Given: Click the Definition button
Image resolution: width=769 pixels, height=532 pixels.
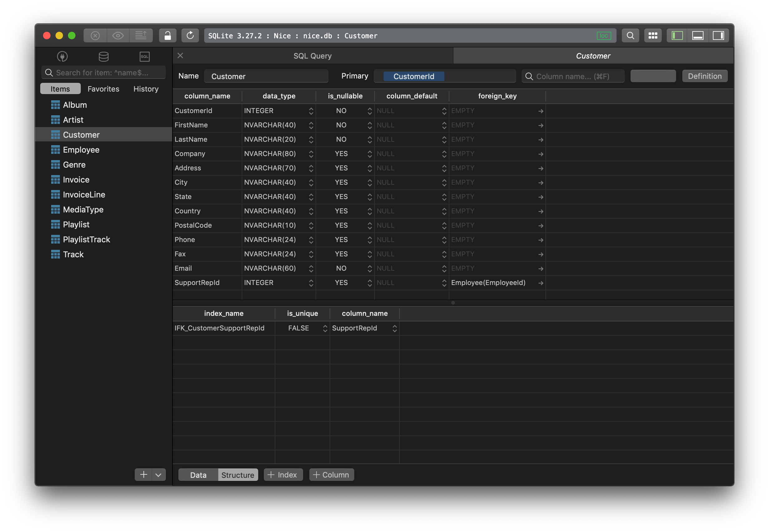Looking at the screenshot, I should tap(705, 76).
